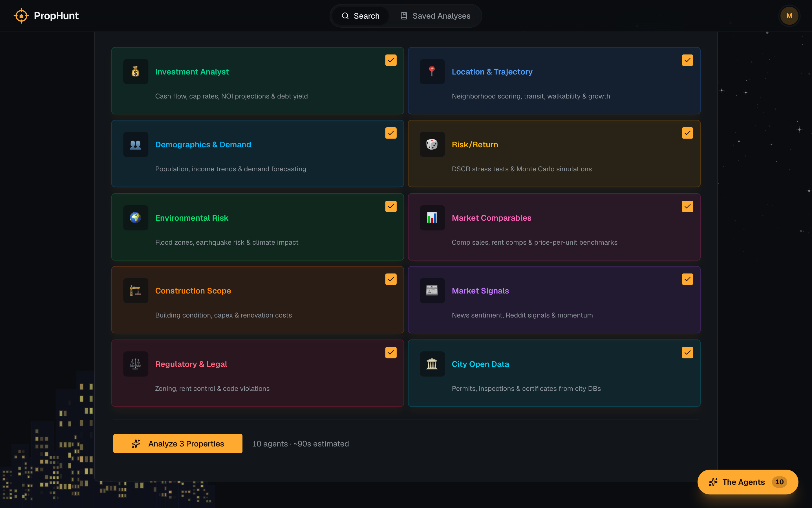812x508 pixels.
Task: Click the bookmark icon beside Saved Analyses
Action: 404,16
